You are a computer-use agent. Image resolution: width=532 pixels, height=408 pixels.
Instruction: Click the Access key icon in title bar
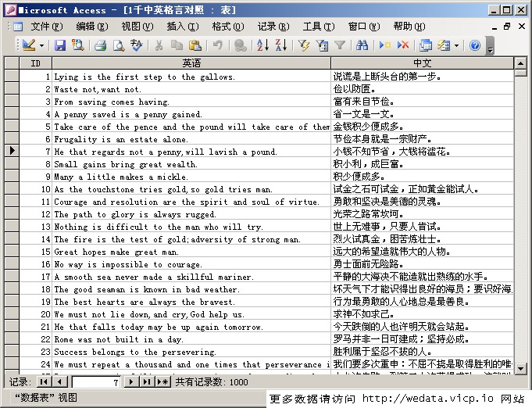(11, 10)
